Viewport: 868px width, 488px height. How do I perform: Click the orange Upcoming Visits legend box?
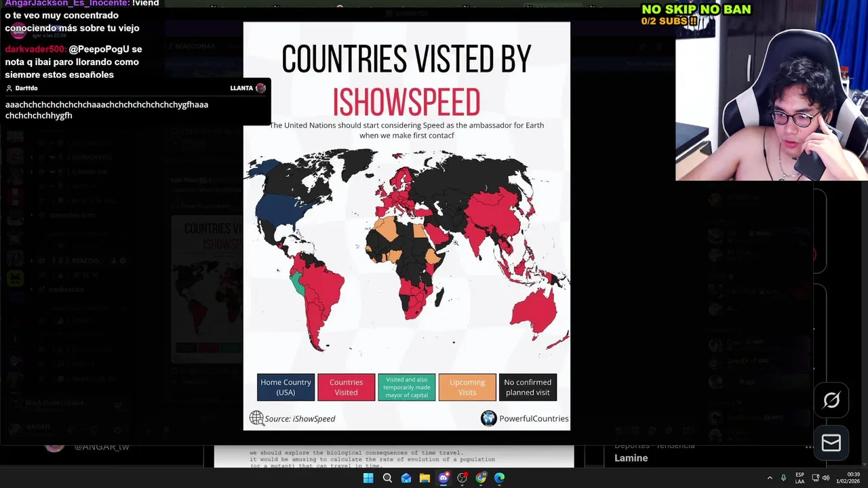click(x=467, y=387)
